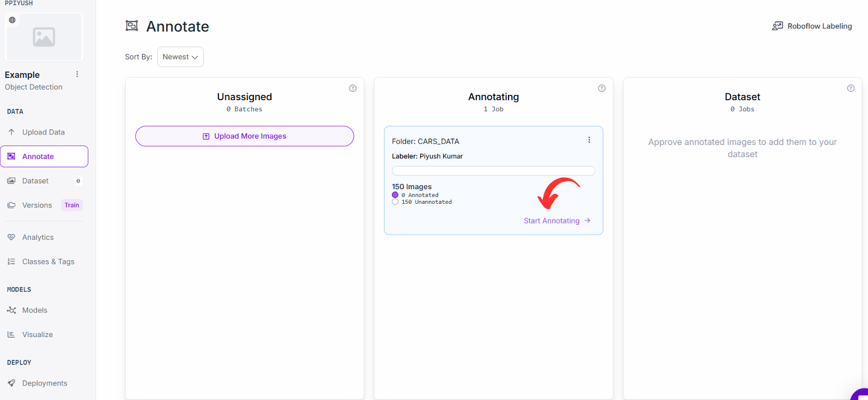Click help icon in Unassigned column
The image size is (868, 400).
tap(352, 89)
